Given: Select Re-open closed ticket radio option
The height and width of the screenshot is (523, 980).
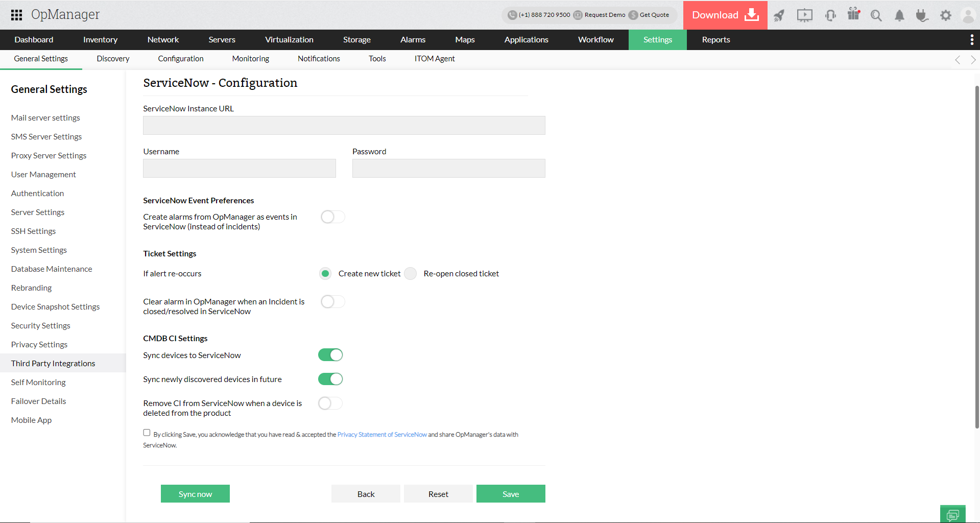Looking at the screenshot, I should click(x=411, y=274).
